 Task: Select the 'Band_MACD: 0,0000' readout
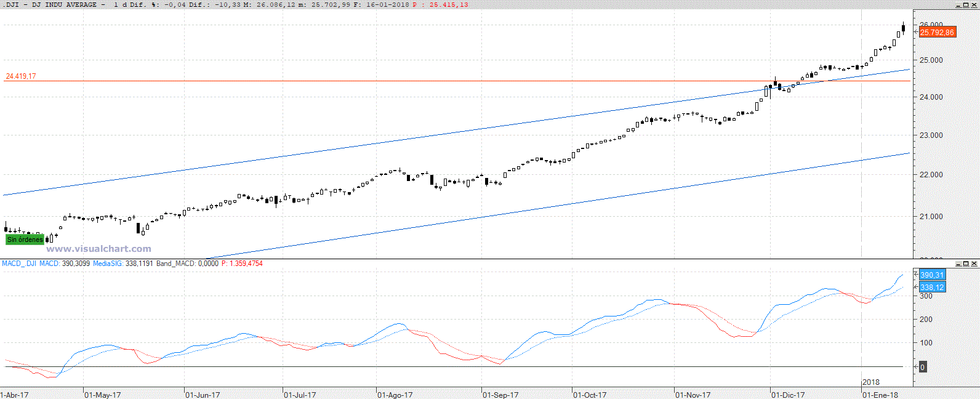click(187, 264)
